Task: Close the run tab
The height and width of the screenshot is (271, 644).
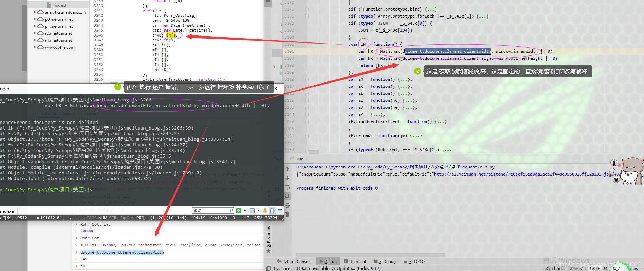Action: click(x=307, y=159)
